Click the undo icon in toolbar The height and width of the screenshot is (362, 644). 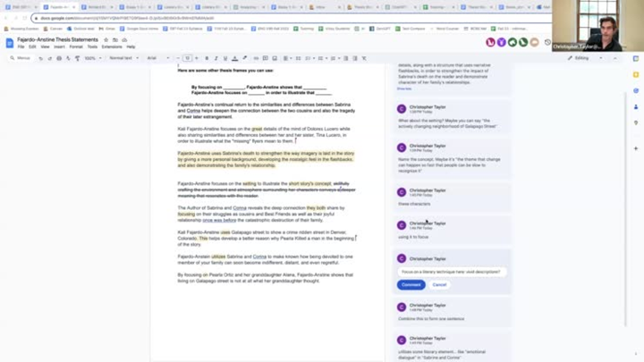click(x=38, y=58)
